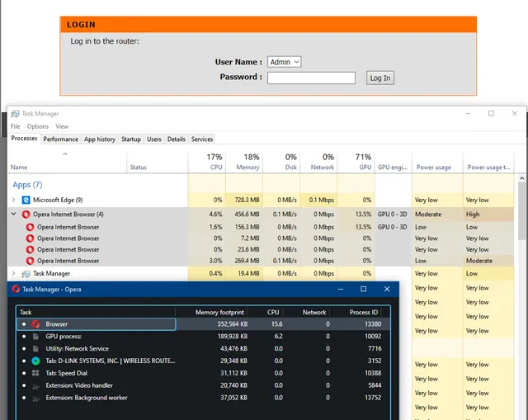Image resolution: width=528 pixels, height=420 pixels.
Task: Select the 728.3 MB memory cell for Edge
Action: 244,200
